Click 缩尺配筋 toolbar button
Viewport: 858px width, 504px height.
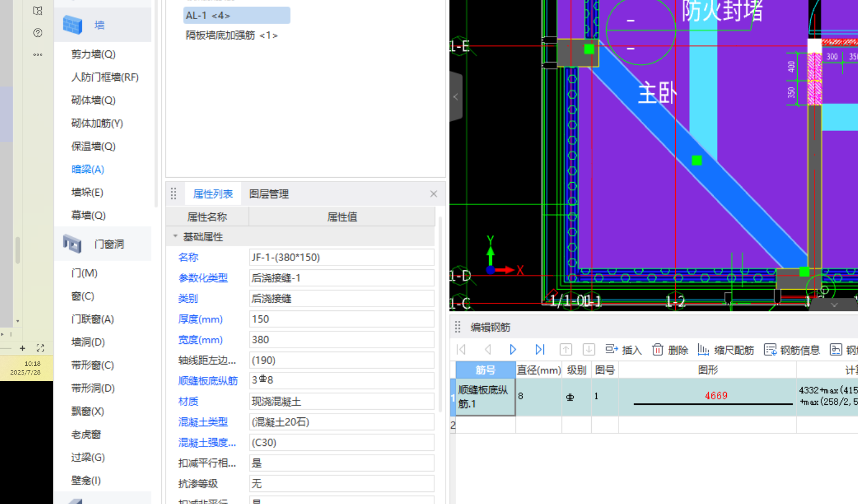(x=726, y=350)
